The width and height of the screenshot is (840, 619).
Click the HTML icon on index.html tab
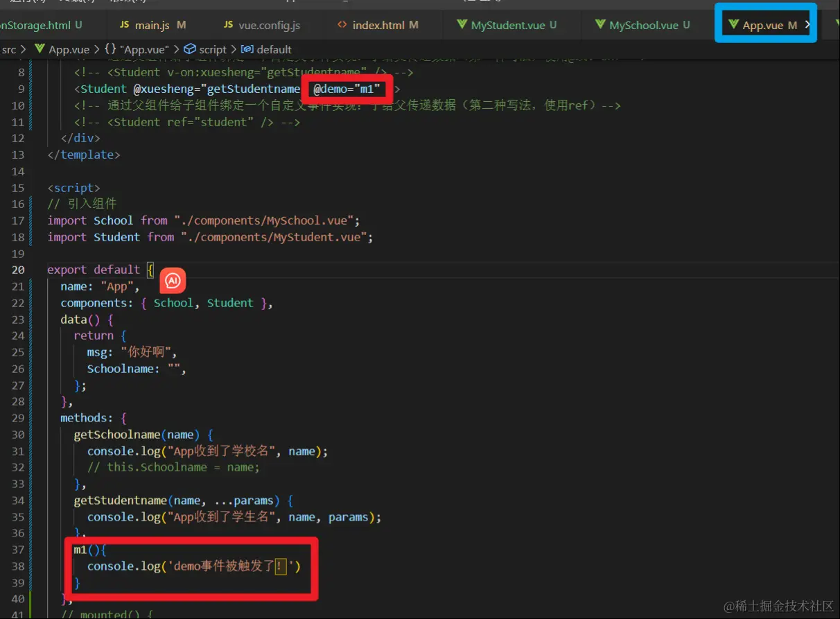click(342, 25)
